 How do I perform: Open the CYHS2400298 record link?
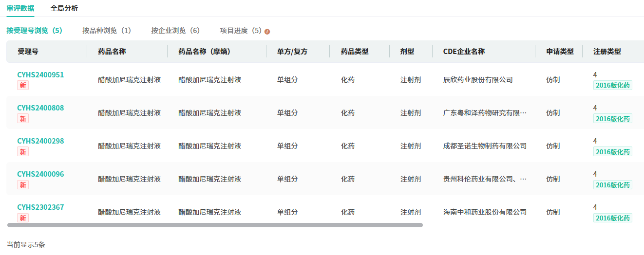40,141
